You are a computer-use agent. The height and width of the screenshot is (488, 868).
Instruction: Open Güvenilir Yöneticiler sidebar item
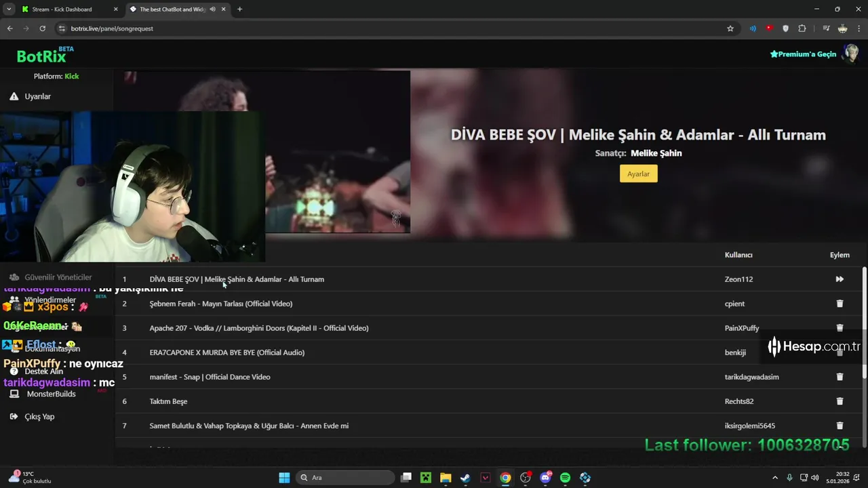58,277
